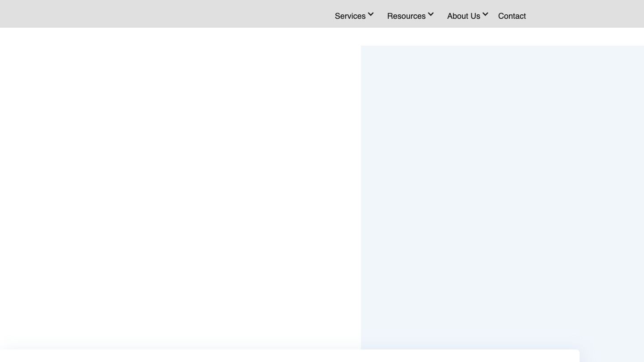Open the Resources menu
644x362 pixels.
click(406, 16)
